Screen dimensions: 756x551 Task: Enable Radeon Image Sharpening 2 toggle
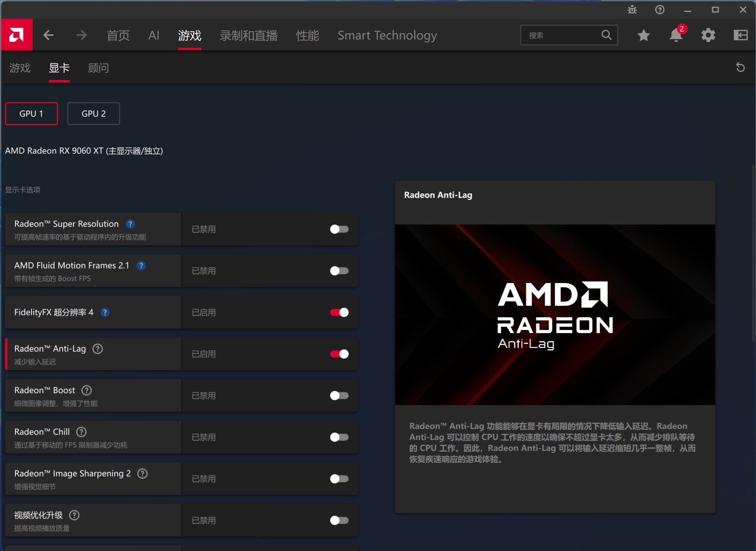pos(339,479)
